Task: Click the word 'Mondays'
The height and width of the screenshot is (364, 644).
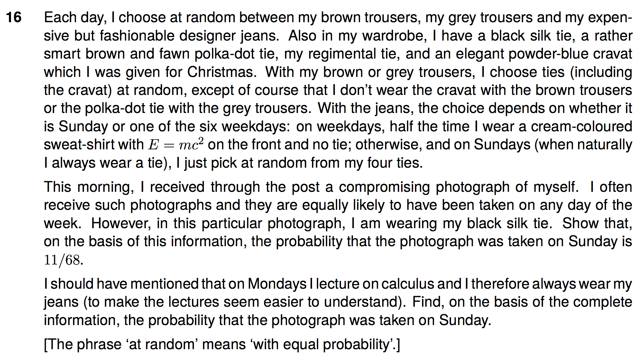Action: click(277, 284)
